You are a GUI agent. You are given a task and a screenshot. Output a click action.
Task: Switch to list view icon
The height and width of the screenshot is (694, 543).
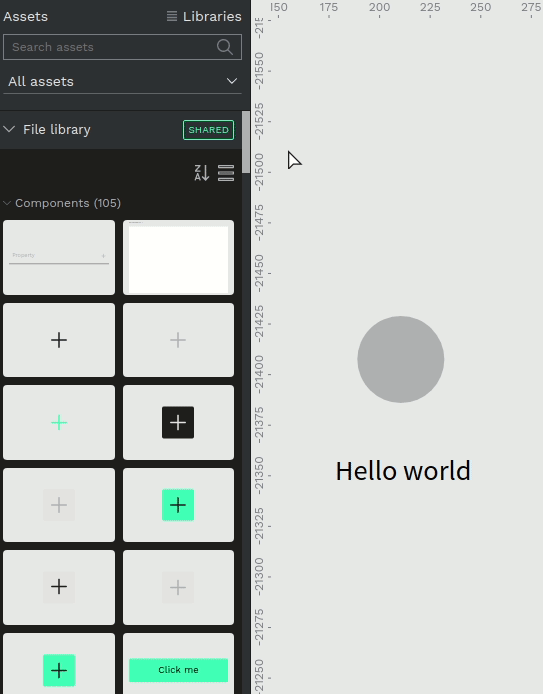click(x=226, y=173)
